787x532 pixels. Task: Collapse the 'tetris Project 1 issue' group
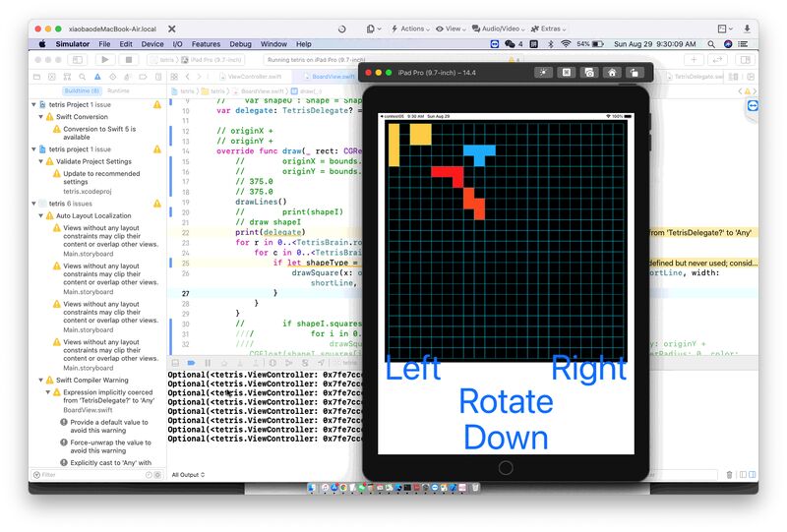[x=33, y=104]
